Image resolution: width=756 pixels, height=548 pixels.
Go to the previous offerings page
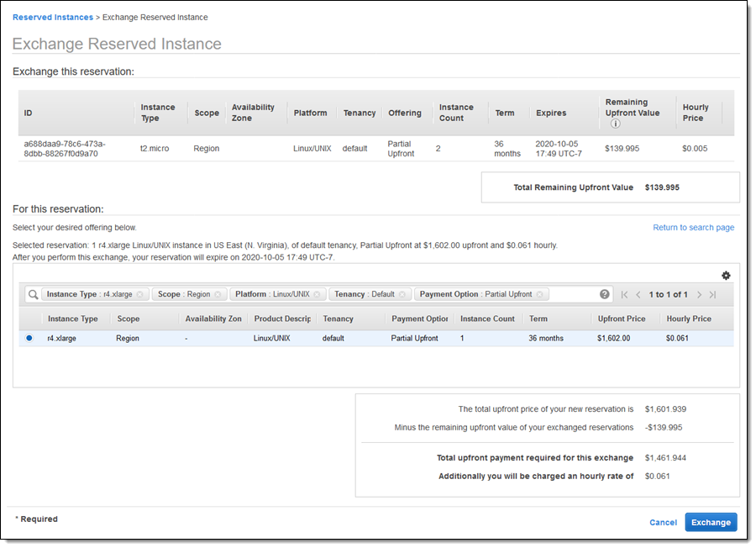pos(638,295)
